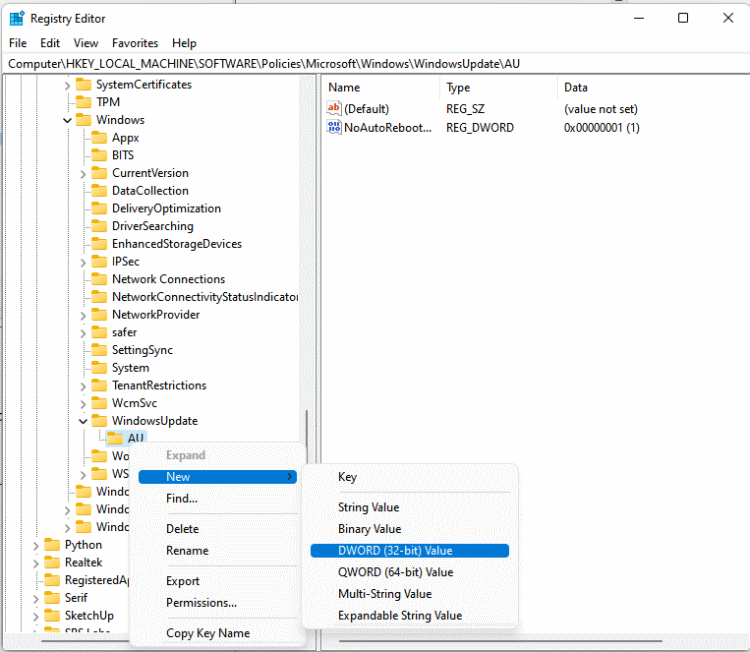Choose Multi-String Value option
The image size is (750, 652).
click(409, 594)
